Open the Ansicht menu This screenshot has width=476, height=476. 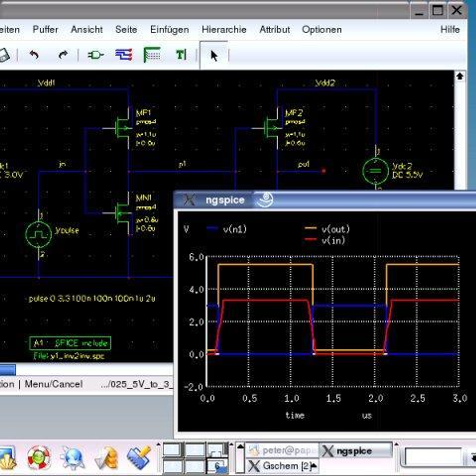(86, 30)
